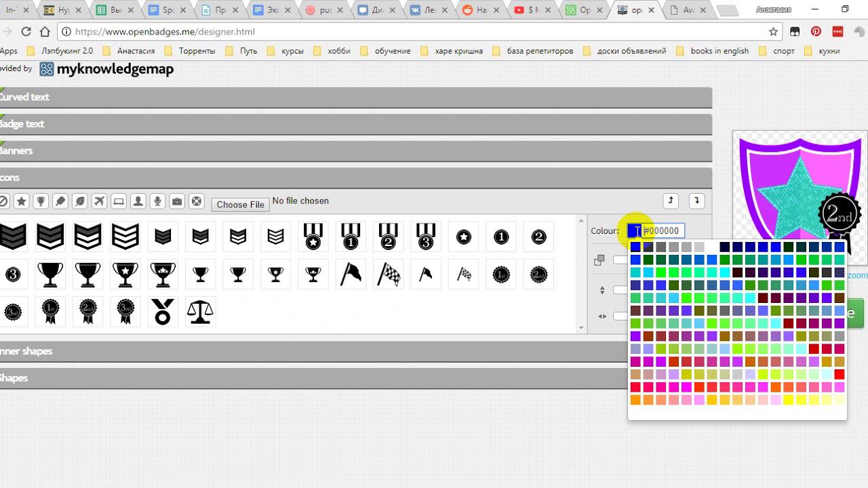Pick the small circled star icon
The width and height of the screenshot is (868, 488).
click(x=463, y=237)
